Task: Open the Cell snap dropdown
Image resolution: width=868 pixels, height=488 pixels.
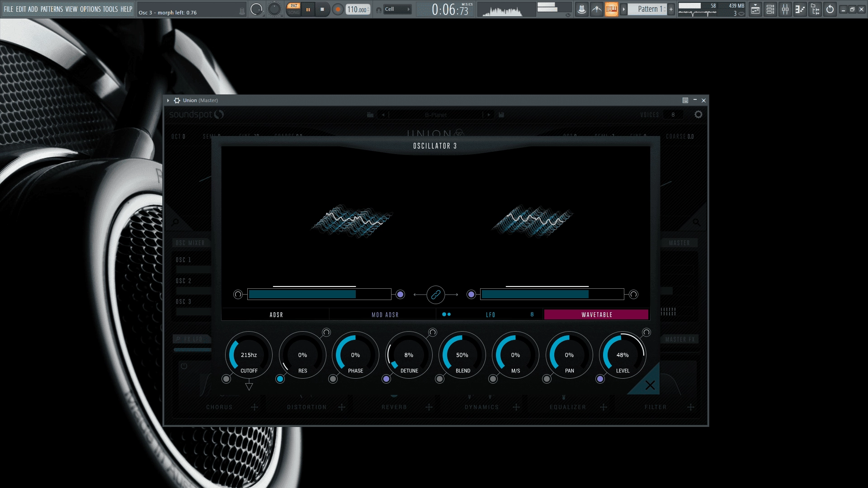Action: (x=397, y=9)
